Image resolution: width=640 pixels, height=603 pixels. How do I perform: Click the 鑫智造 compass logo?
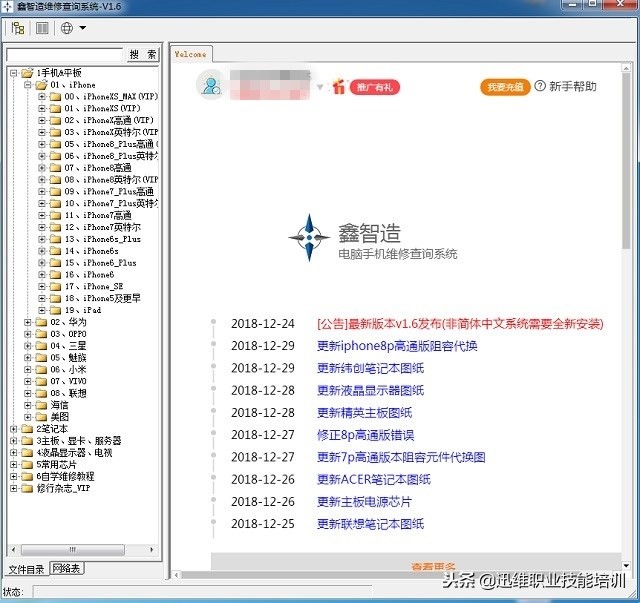(309, 238)
